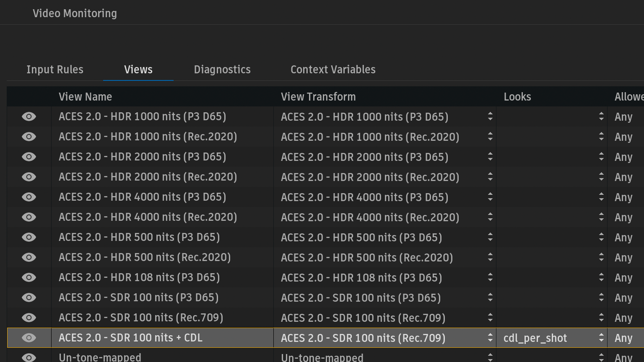The image size is (644, 362).
Task: Open View Transform dropdown in the CDL row
Action: [x=490, y=338]
